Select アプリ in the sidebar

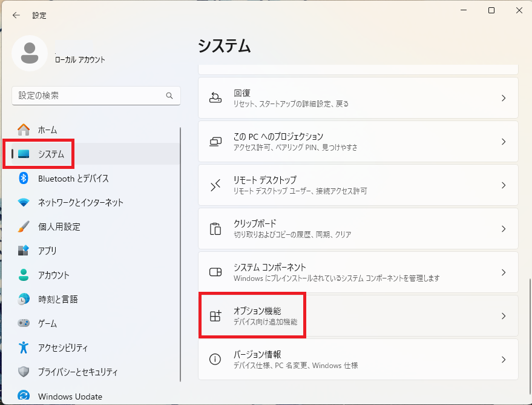click(96, 251)
